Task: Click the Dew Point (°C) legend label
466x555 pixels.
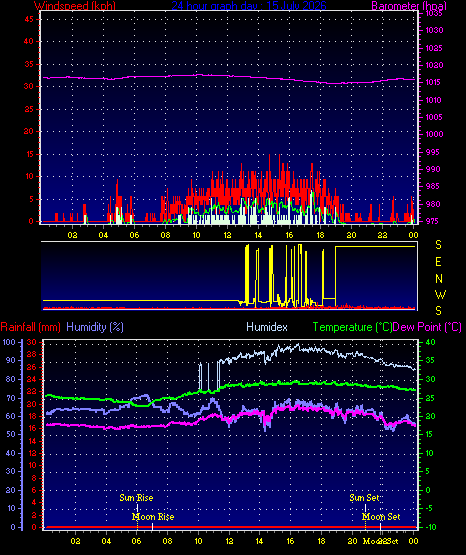Action: 427,327
